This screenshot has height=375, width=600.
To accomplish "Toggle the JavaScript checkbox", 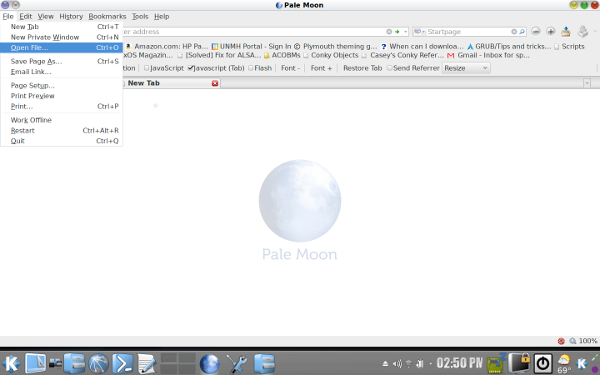I will coord(146,68).
